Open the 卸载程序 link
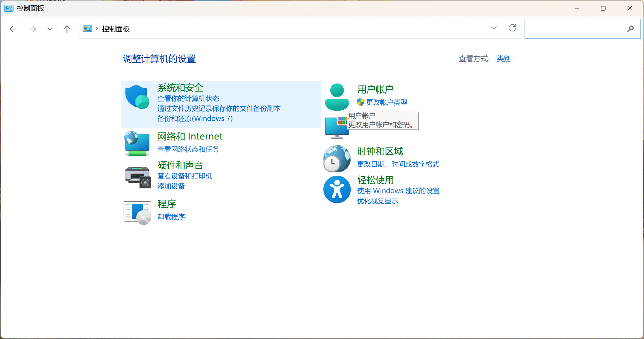Screen dimensions: 644x339 coord(171,217)
